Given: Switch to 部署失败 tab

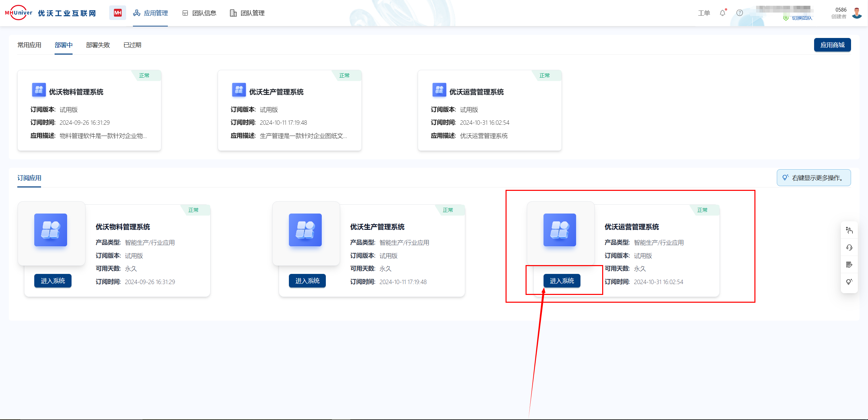Looking at the screenshot, I should (98, 45).
